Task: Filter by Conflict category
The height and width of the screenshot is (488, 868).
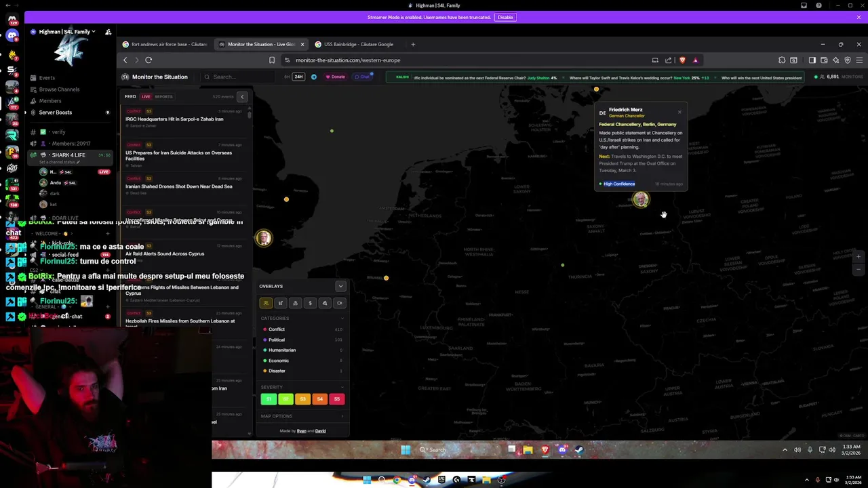Action: [276, 329]
